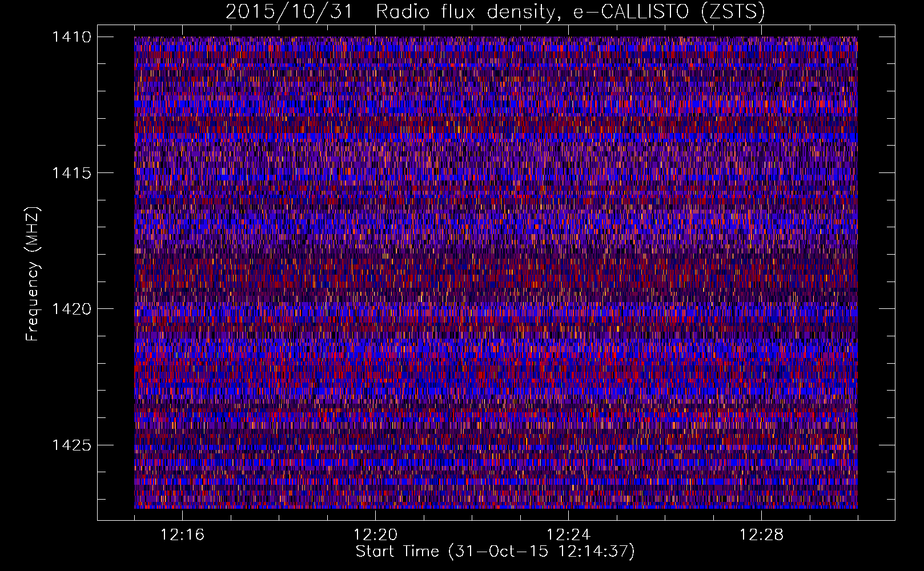This screenshot has height=571, width=924.
Task: Select the 1415 frequency axis label
Action: point(71,173)
